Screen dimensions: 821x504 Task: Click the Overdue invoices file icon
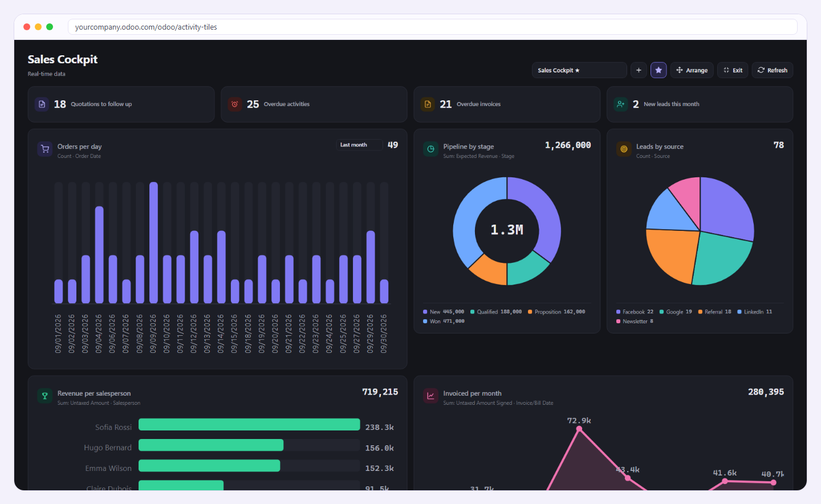[x=428, y=104]
